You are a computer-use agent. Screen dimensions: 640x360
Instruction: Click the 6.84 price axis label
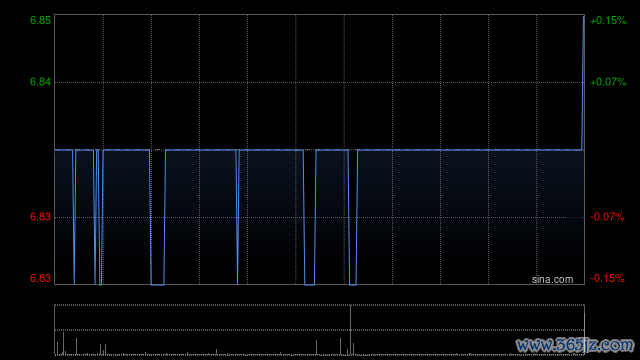40,82
